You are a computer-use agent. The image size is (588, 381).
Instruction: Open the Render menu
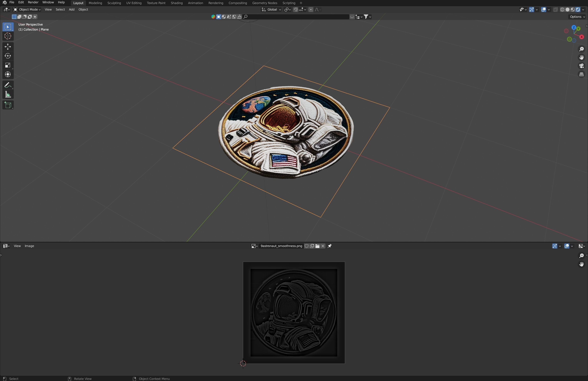click(33, 2)
